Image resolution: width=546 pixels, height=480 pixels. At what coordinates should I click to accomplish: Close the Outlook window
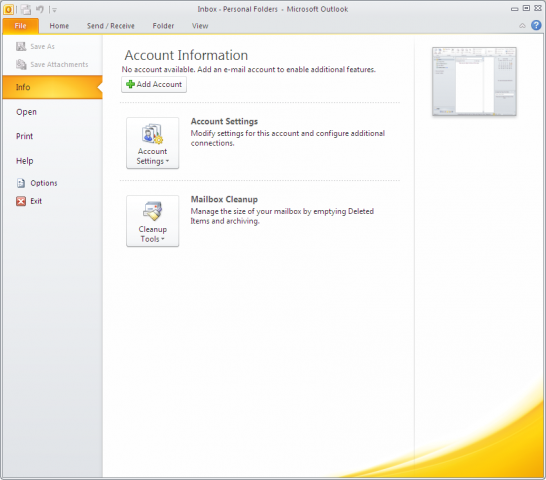coord(538,8)
